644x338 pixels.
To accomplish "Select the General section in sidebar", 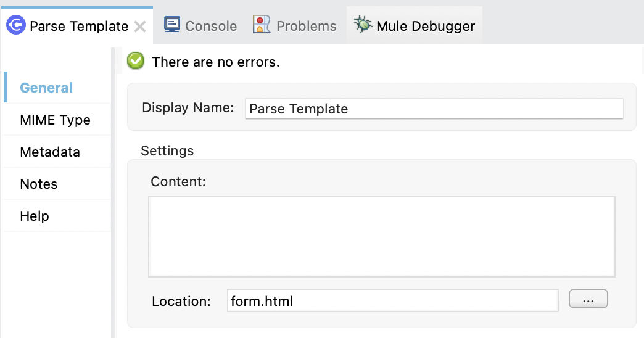I will pos(46,88).
